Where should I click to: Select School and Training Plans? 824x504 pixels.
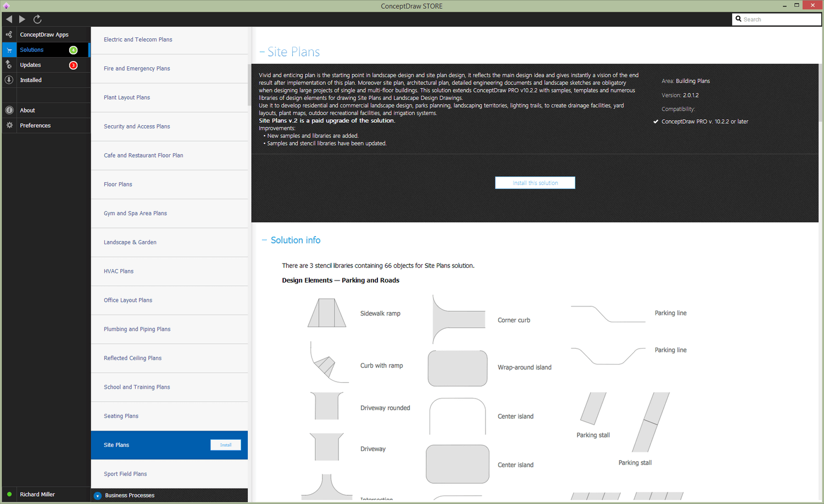coord(169,387)
